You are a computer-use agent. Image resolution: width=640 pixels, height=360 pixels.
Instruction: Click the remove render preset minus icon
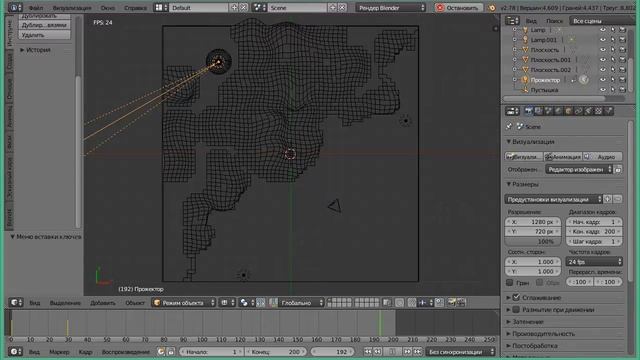618,199
